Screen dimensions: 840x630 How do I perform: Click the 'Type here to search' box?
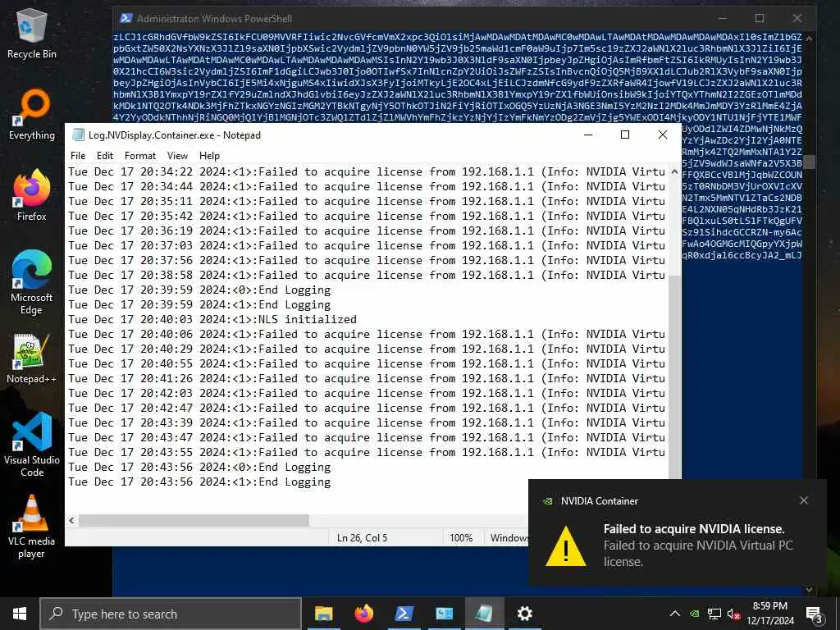tap(171, 614)
